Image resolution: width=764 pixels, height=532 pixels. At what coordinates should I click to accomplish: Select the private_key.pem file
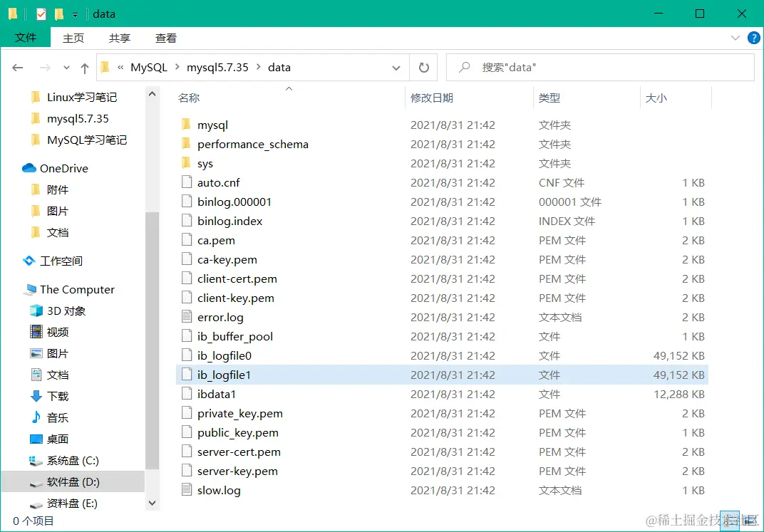pos(442,413)
